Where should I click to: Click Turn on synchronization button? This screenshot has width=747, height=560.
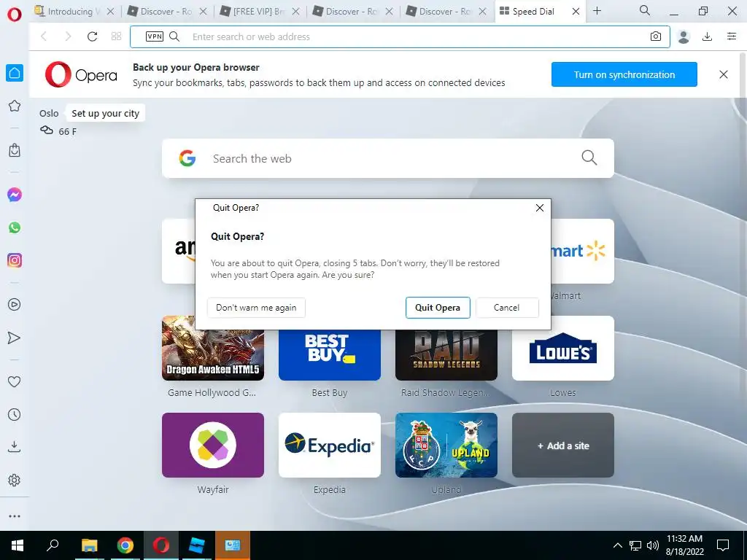[x=624, y=74]
